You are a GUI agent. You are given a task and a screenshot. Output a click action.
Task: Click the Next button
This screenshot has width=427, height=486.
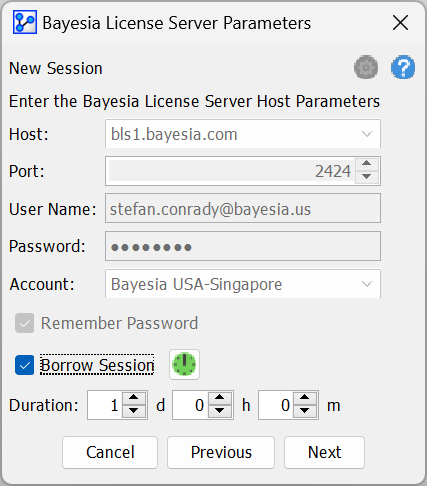(324, 452)
